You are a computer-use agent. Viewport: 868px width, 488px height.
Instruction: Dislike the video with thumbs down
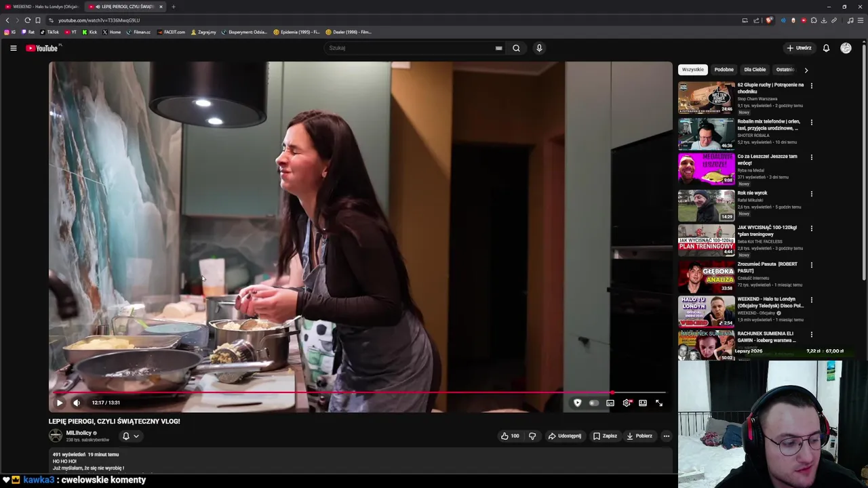pos(532,436)
